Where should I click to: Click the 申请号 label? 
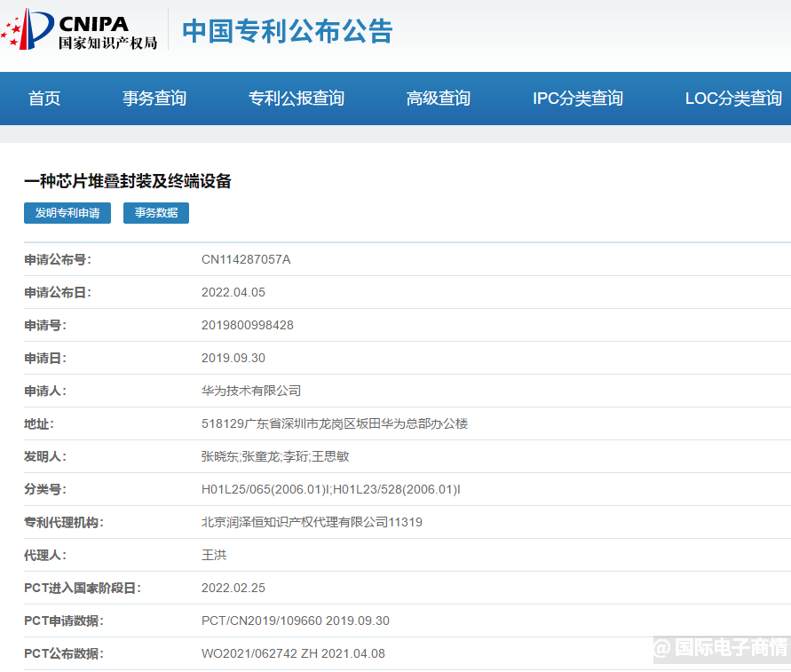point(45,326)
